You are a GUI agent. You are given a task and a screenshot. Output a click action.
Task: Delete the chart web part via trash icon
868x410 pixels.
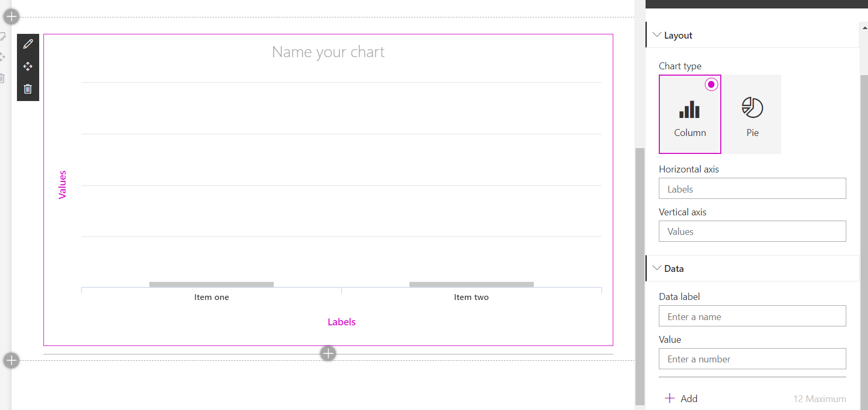[28, 89]
